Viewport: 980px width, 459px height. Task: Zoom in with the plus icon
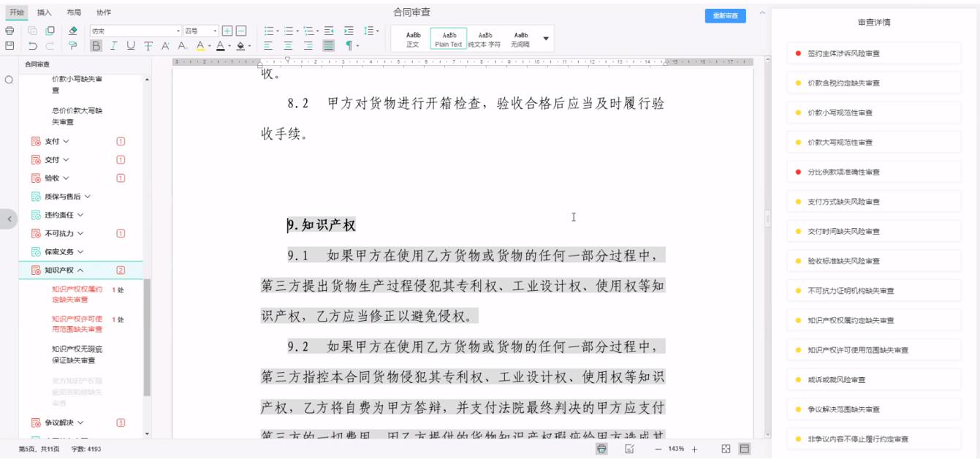(695, 449)
